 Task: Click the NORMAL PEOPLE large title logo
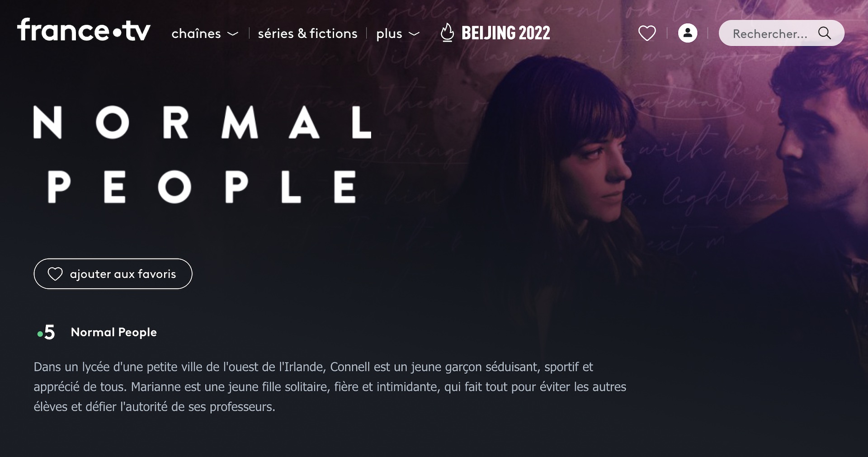202,154
